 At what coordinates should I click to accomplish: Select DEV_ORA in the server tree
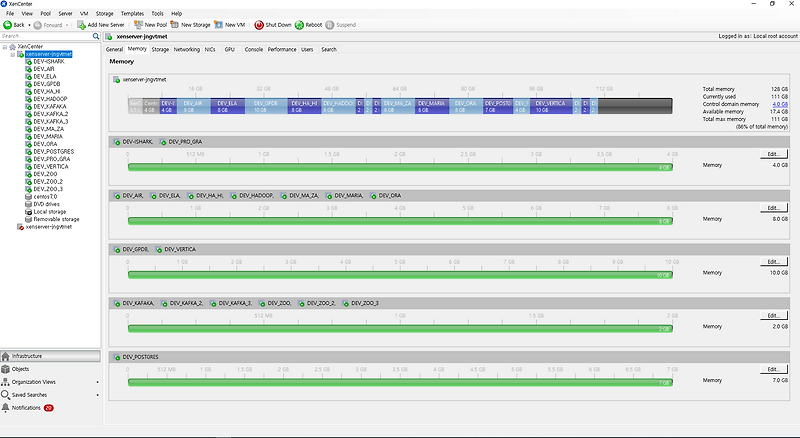[45, 144]
